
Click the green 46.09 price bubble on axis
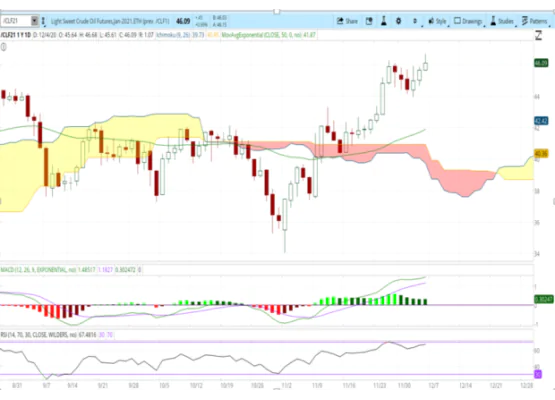[541, 63]
